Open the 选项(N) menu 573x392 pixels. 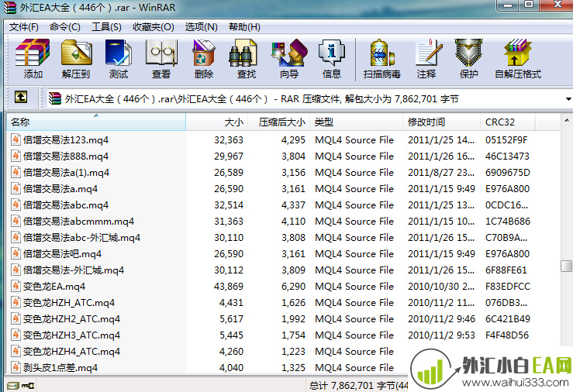pyautogui.click(x=200, y=26)
